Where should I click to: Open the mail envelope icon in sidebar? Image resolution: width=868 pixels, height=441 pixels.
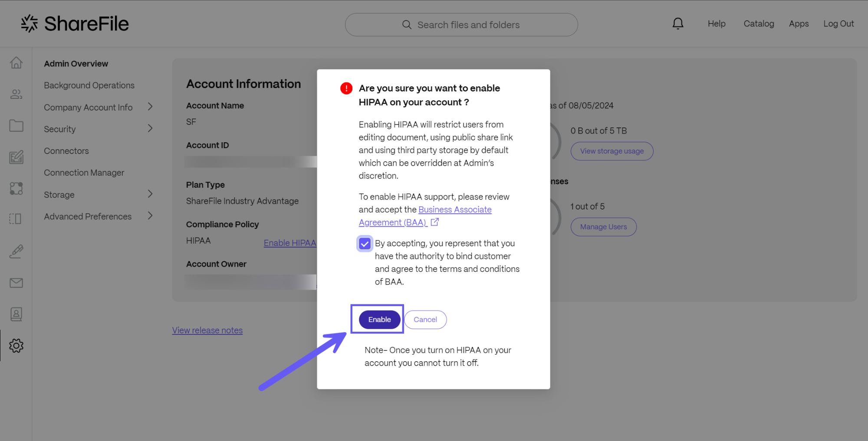pyautogui.click(x=16, y=283)
